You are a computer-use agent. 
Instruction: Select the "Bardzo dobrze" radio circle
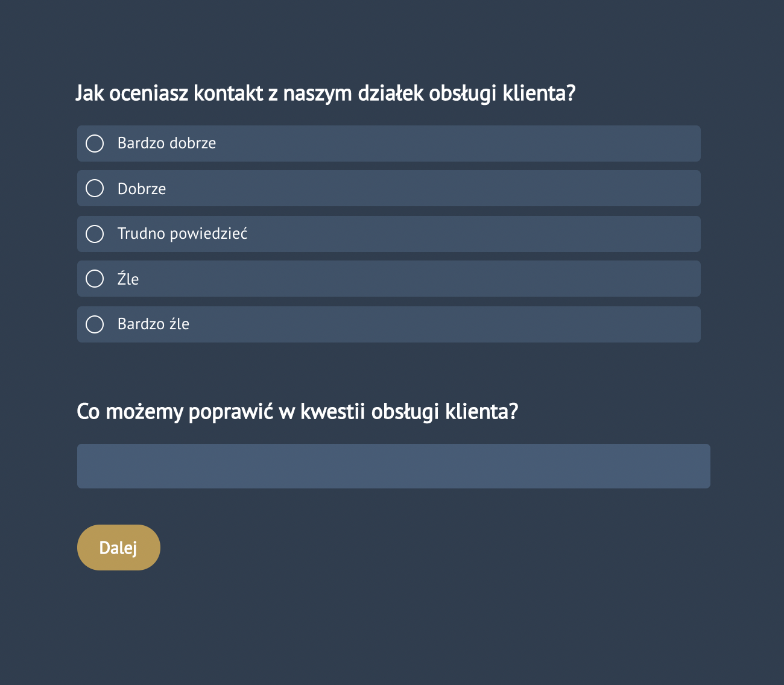click(95, 144)
